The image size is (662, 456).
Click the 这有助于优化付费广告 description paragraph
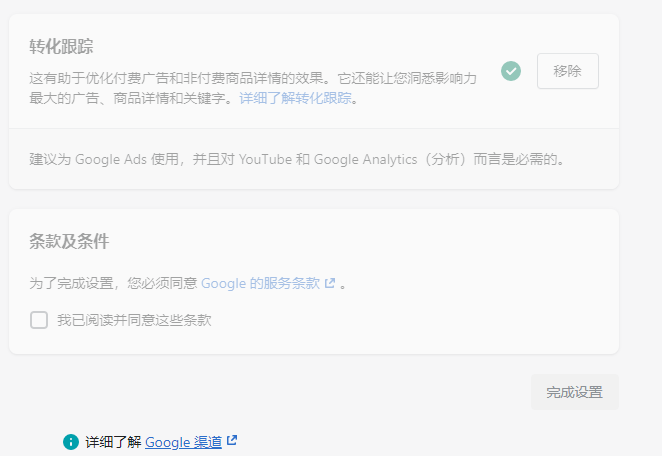252,77
